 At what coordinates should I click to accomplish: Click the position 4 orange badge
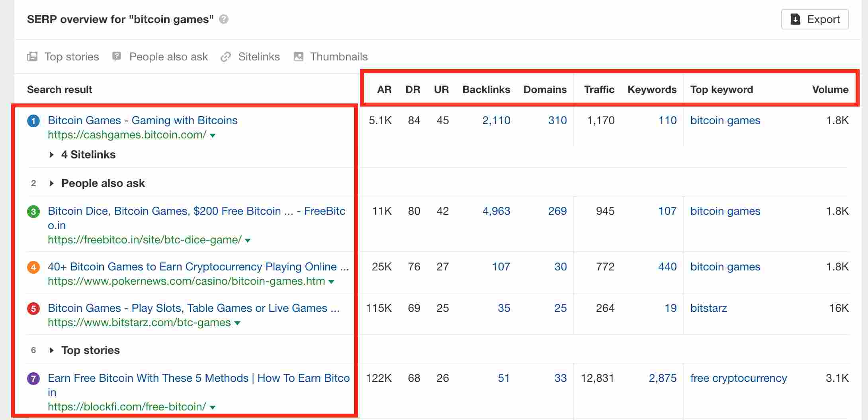click(33, 267)
